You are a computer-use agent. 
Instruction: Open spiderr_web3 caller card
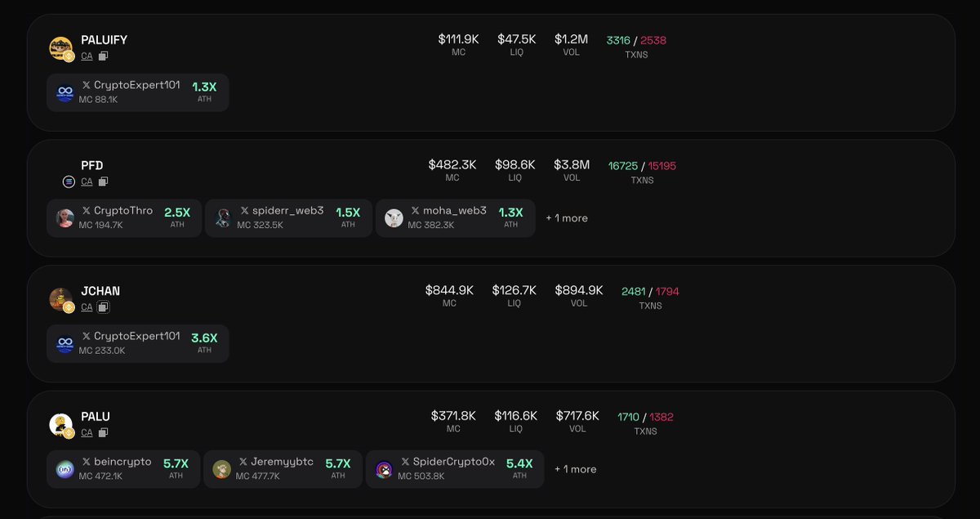coord(288,218)
